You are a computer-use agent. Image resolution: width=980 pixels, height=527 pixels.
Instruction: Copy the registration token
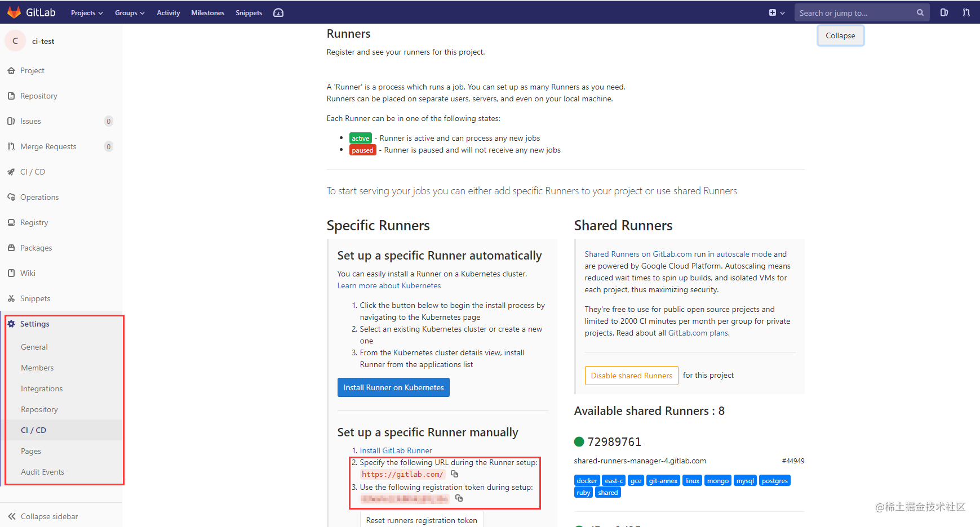[x=459, y=498]
